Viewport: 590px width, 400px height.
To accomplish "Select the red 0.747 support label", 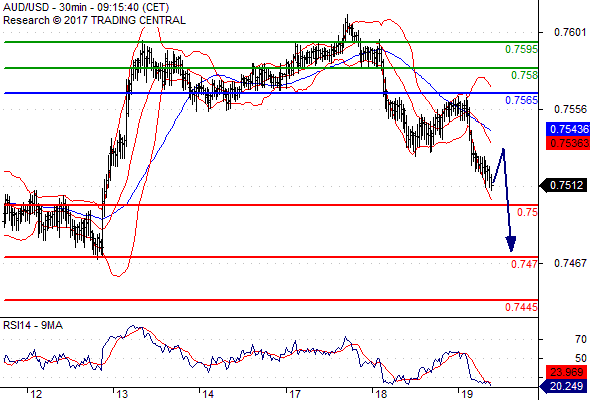I will 524,264.
